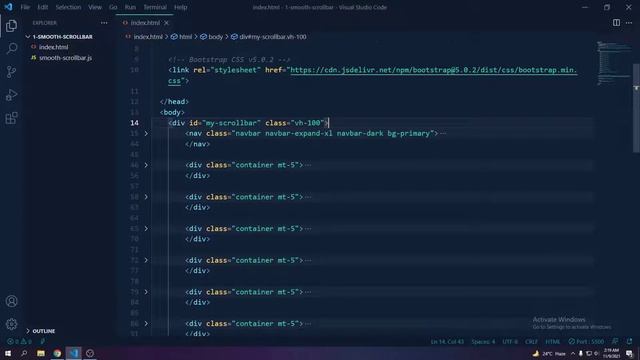Collapse the 1-SMOOTH-SCROLLBAR folder section
640x360 pixels.
[x=59, y=37]
